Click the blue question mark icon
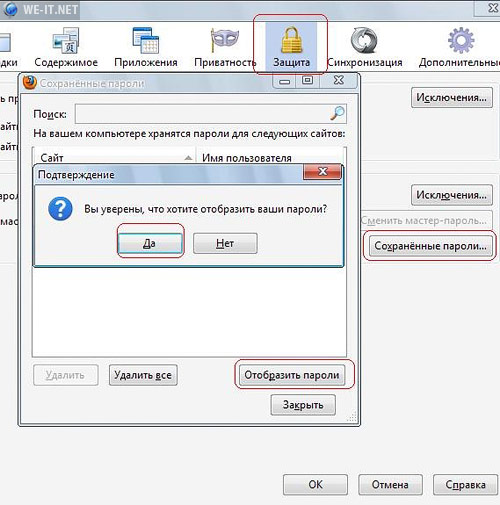This screenshot has width=500, height=505. click(x=60, y=209)
